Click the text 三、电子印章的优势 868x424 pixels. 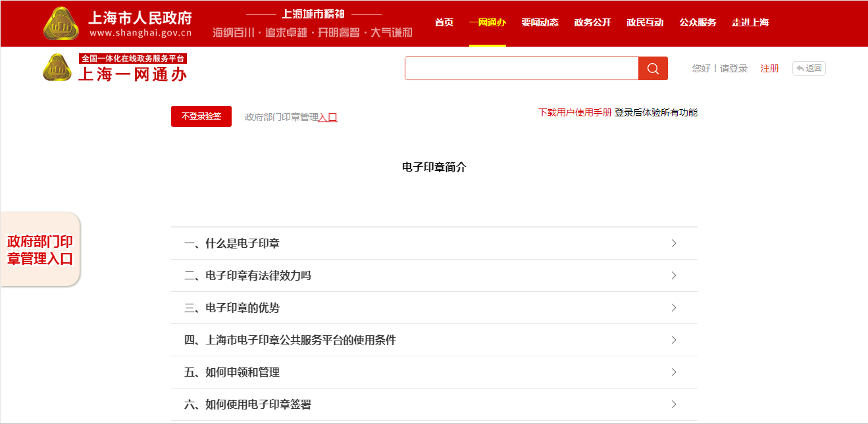pos(232,308)
